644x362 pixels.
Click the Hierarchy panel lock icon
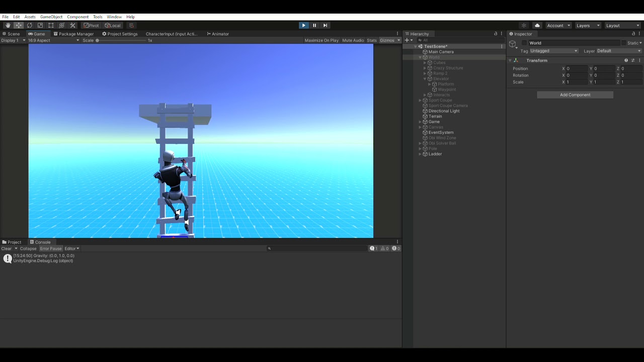click(x=496, y=34)
